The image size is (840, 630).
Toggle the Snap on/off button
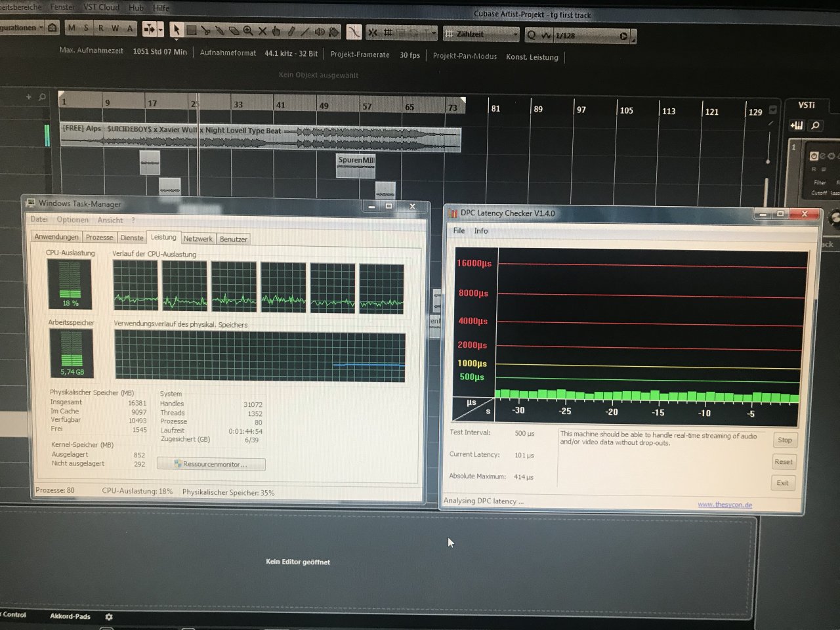point(373,33)
